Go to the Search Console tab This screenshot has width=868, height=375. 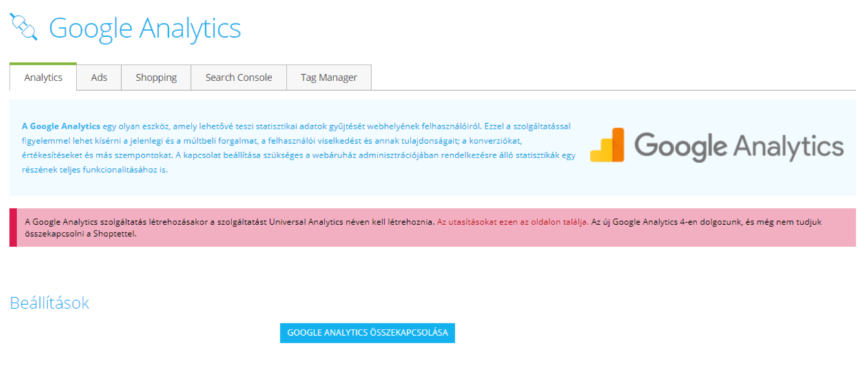point(239,77)
